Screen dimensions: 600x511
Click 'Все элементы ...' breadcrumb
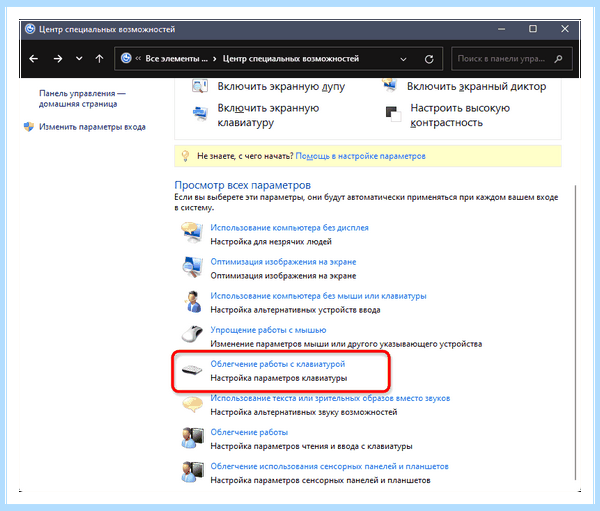tap(176, 59)
